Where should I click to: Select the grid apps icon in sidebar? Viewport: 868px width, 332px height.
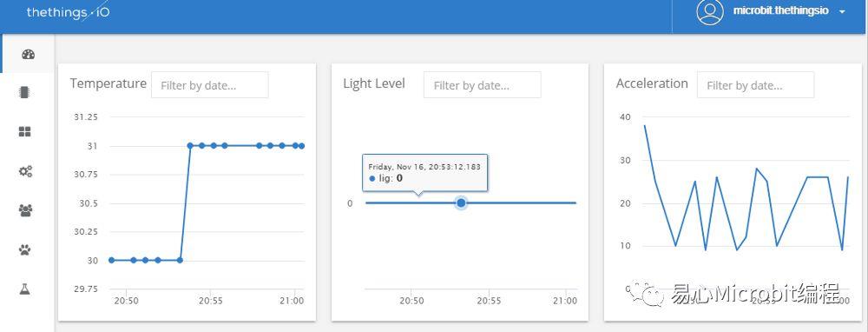tap(25, 132)
